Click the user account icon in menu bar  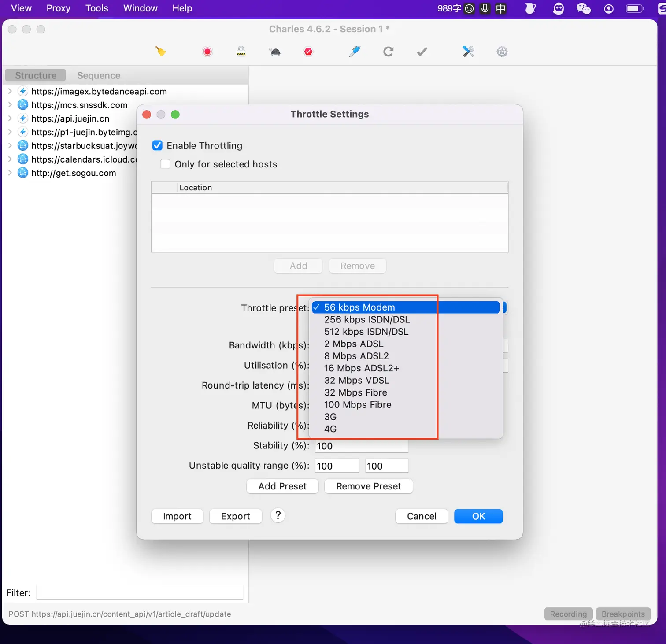click(609, 8)
